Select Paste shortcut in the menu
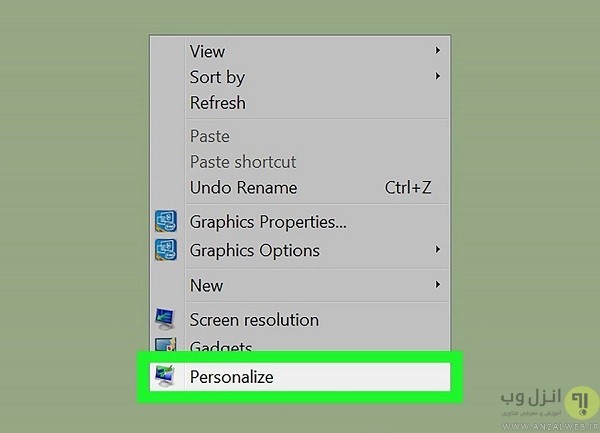 [x=242, y=162]
